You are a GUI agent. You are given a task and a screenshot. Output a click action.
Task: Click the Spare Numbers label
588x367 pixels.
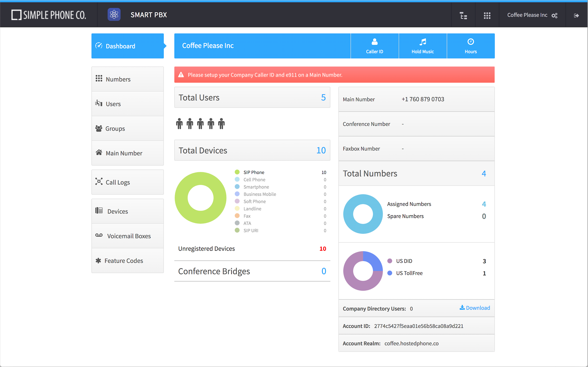(405, 216)
